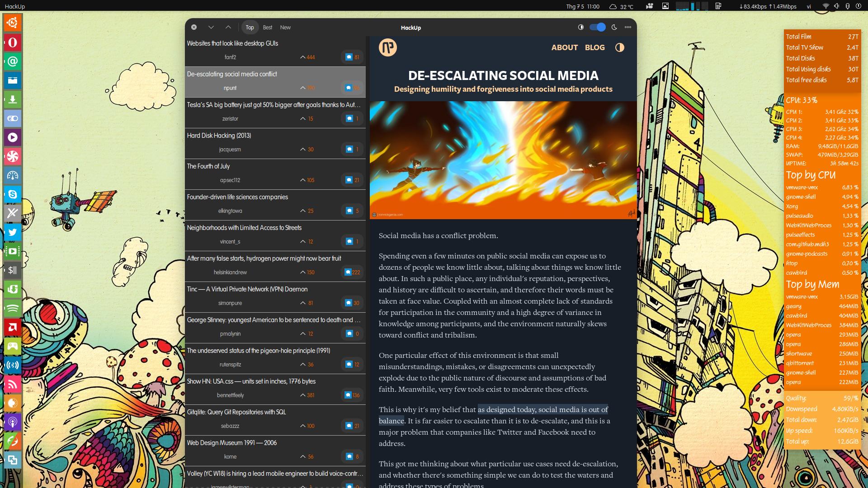This screenshot has height=488, width=868.
Task: Upvote the story by helsinkiandrew
Action: click(307, 272)
